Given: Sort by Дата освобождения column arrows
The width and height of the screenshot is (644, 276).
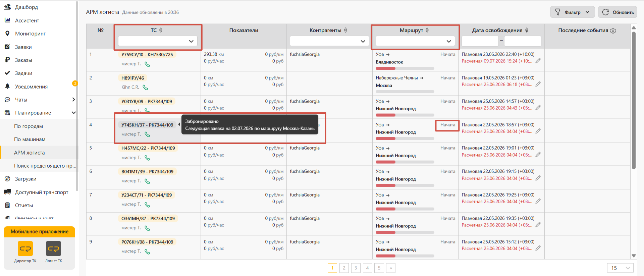Looking at the screenshot, I should [x=527, y=30].
